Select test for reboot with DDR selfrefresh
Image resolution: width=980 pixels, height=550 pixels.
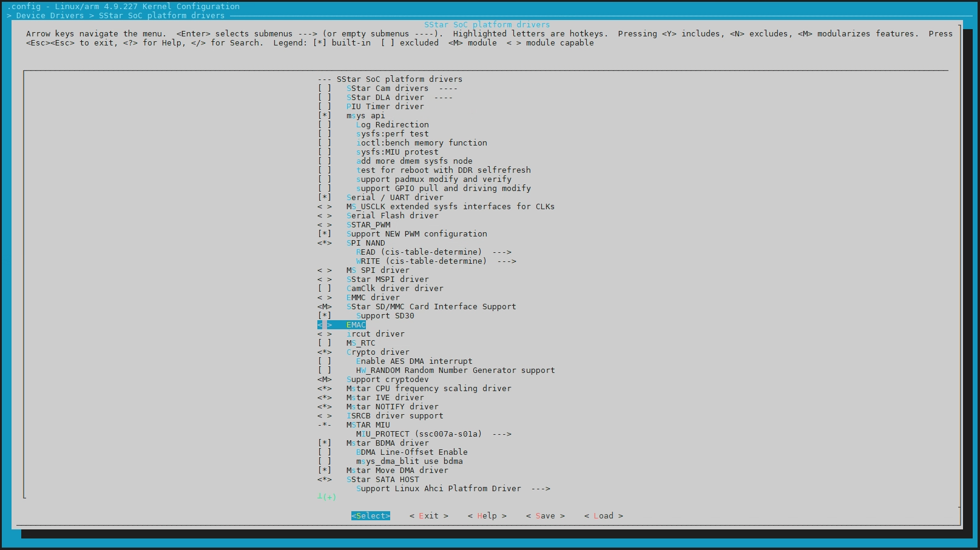click(424, 170)
